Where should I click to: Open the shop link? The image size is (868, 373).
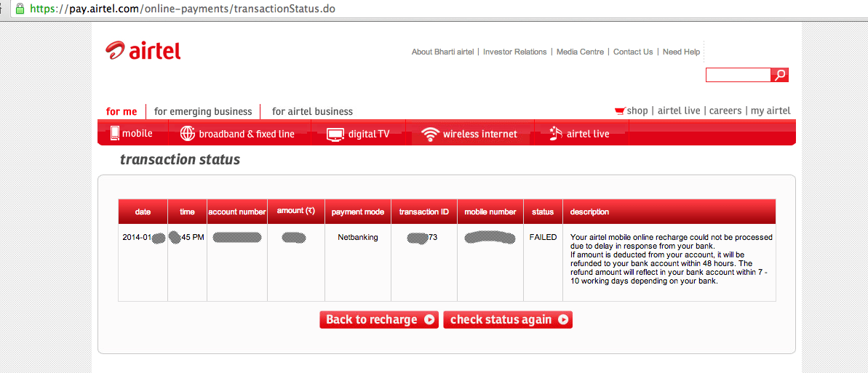[x=637, y=111]
